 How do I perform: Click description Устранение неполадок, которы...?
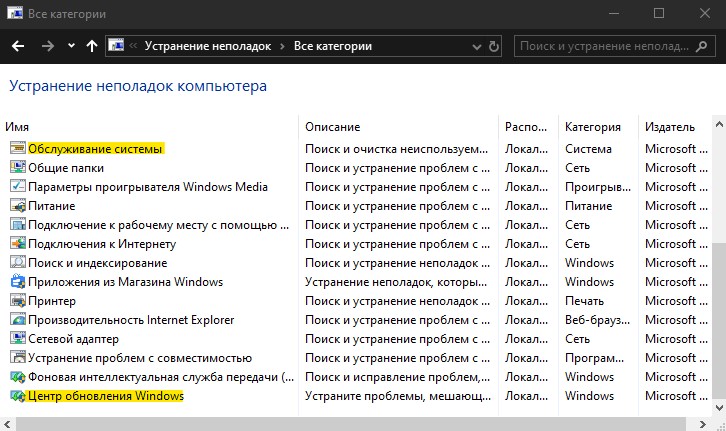(x=396, y=282)
